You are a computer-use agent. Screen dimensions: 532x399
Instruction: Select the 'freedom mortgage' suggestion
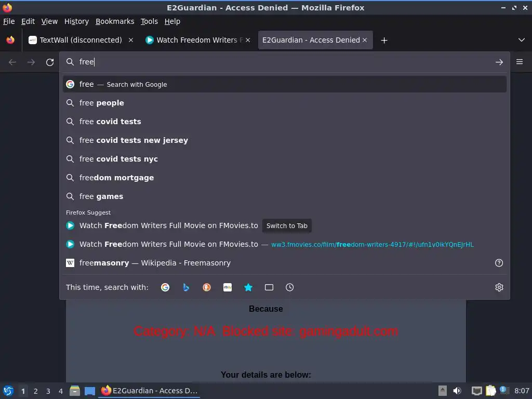pyautogui.click(x=284, y=178)
